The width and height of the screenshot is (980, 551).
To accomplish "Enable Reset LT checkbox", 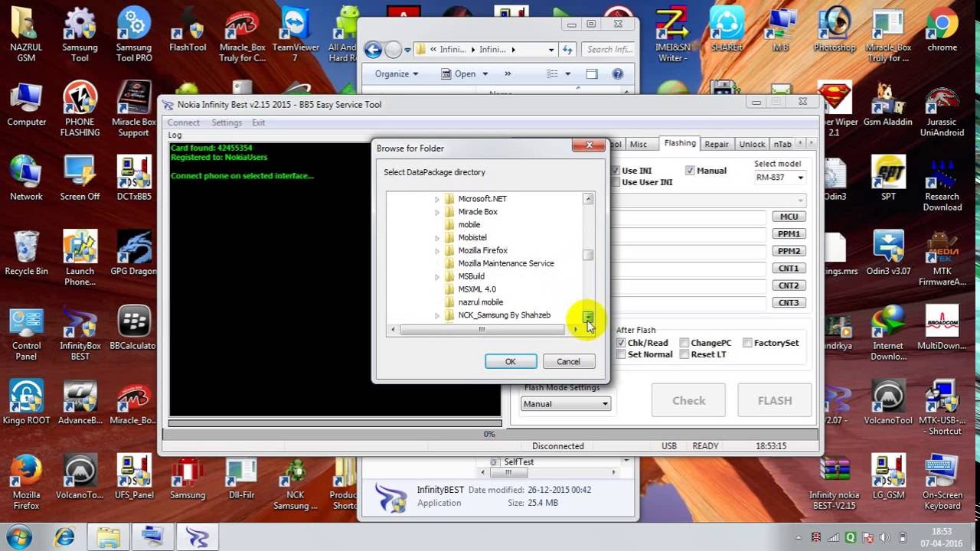I will (684, 354).
